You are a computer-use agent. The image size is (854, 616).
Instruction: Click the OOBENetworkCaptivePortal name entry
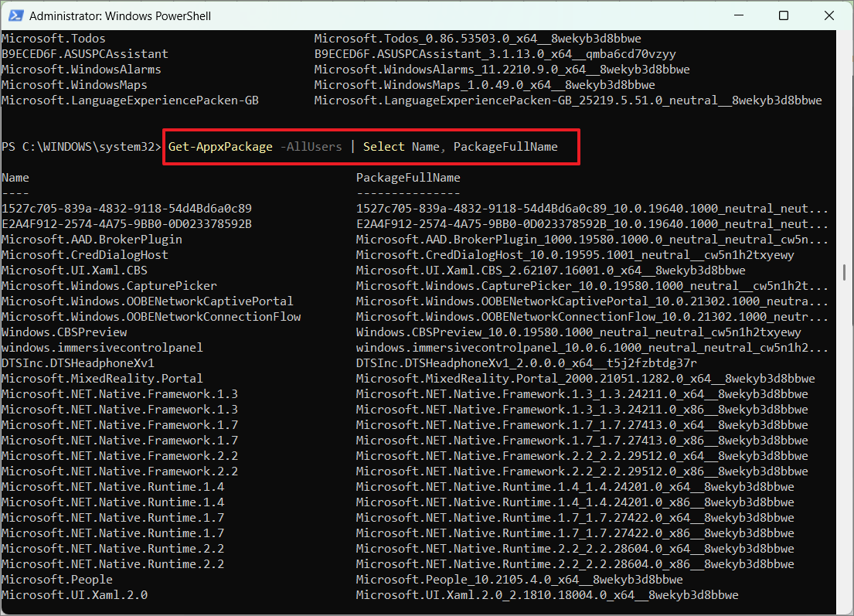pyautogui.click(x=148, y=301)
